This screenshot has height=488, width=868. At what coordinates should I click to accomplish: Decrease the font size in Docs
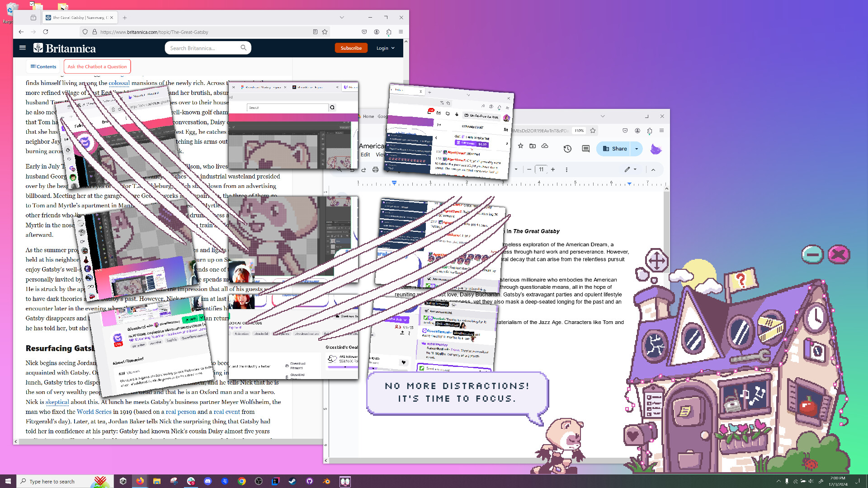tap(529, 169)
